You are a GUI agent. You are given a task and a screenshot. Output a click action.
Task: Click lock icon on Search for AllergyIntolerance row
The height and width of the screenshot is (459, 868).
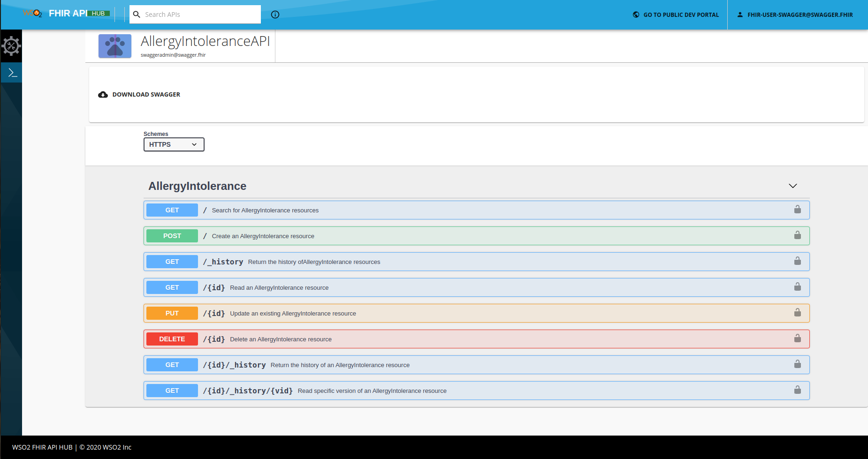[798, 210]
